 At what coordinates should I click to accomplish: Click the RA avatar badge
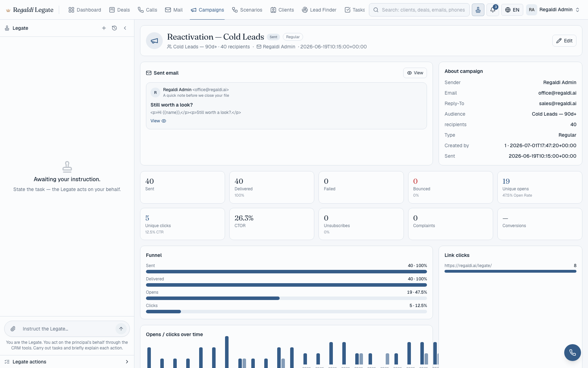[x=532, y=10]
